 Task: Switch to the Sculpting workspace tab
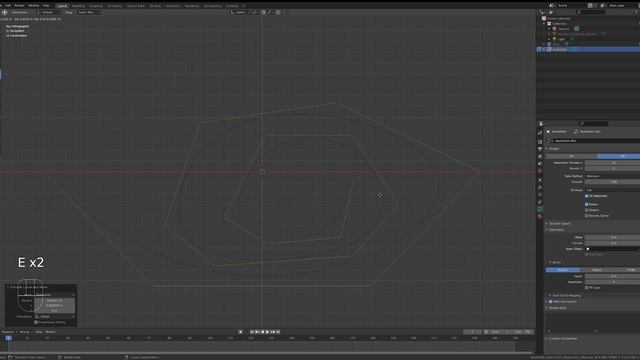pos(96,6)
